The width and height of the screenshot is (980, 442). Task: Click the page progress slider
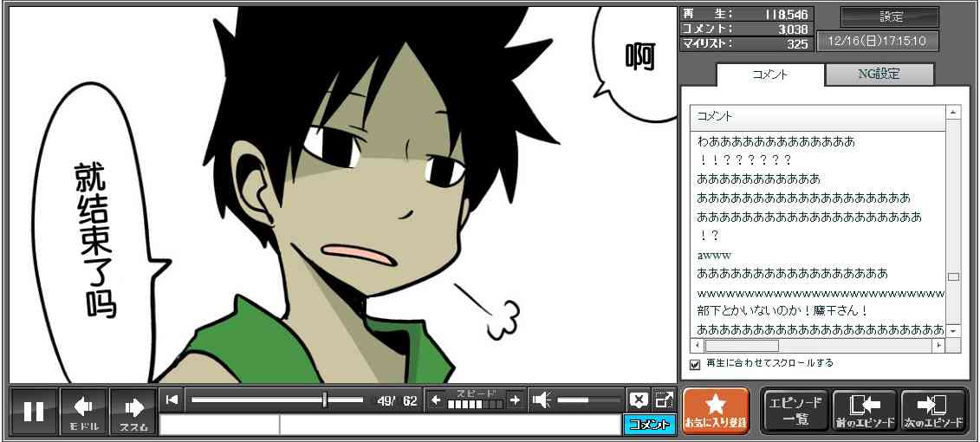pos(277,400)
